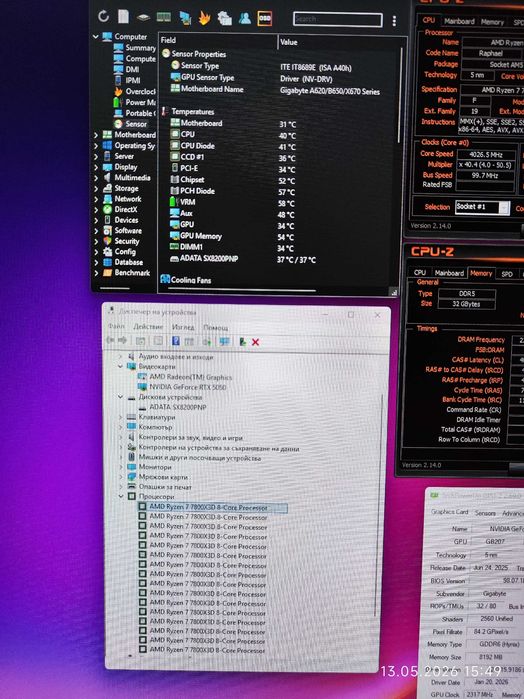Viewport: 524px width, 699px height.
Task: Switch to Memory tab in upper CPU-Z window
Action: click(492, 22)
